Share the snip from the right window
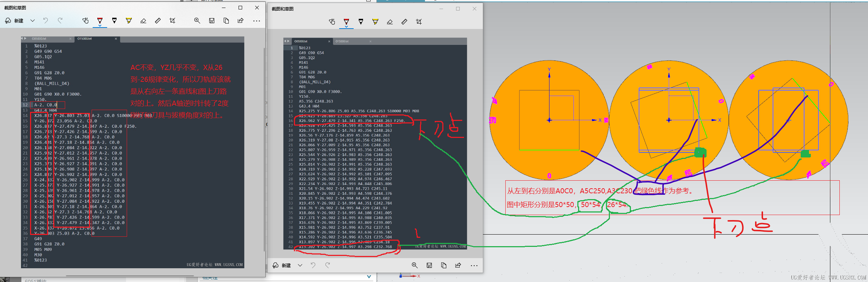This screenshot has width=868, height=282. [x=458, y=265]
